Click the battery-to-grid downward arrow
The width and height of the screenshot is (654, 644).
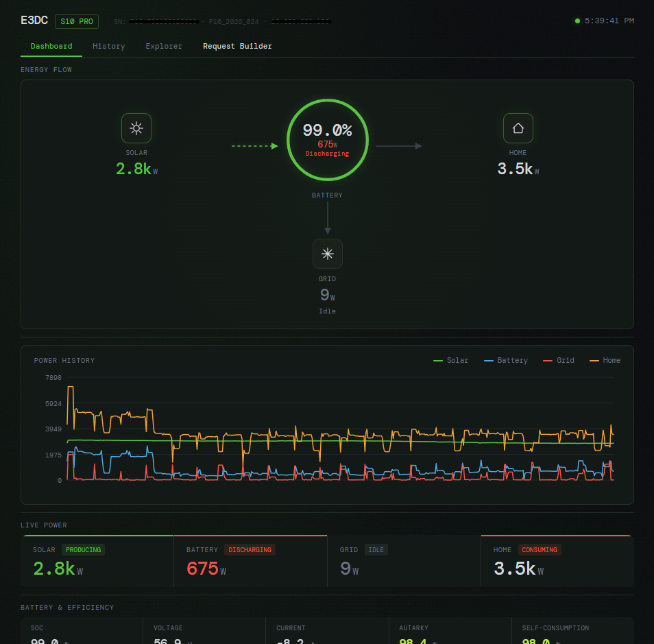click(x=328, y=218)
